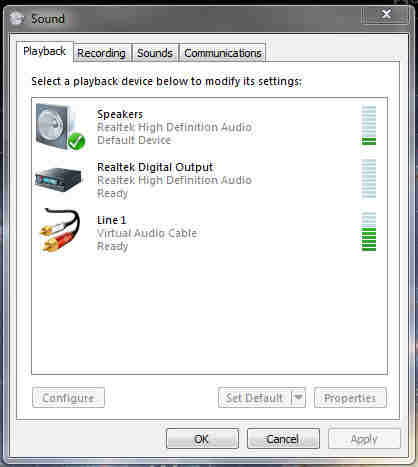418x467 pixels.
Task: Open the Set Default dropdown arrow
Action: point(298,397)
